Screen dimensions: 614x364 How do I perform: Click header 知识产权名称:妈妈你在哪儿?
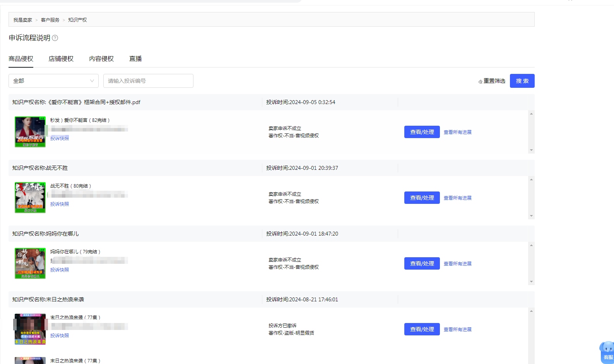[x=45, y=234]
